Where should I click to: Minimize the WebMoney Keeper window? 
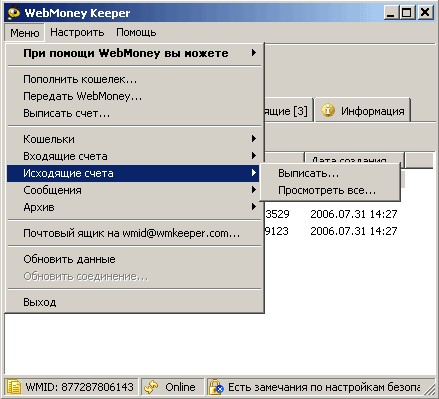pos(391,13)
